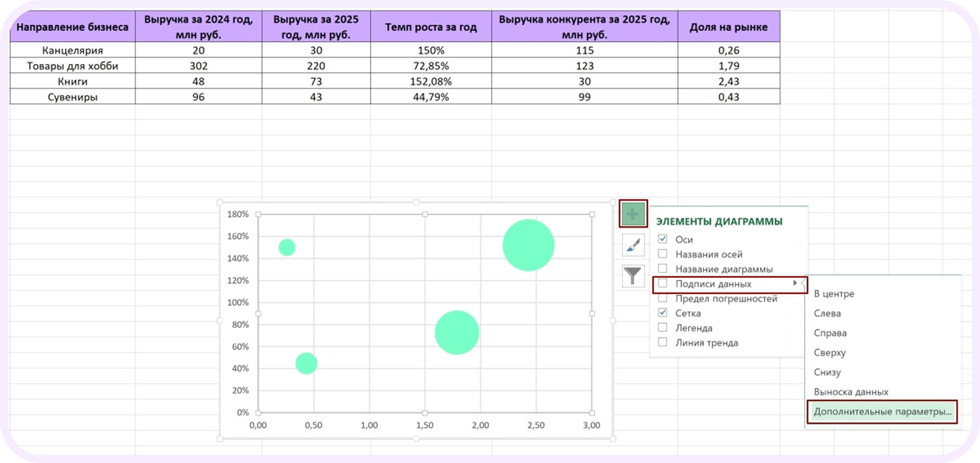Image resolution: width=980 pixels, height=463 pixels.
Task: Select В центре label position
Action: [x=834, y=294]
